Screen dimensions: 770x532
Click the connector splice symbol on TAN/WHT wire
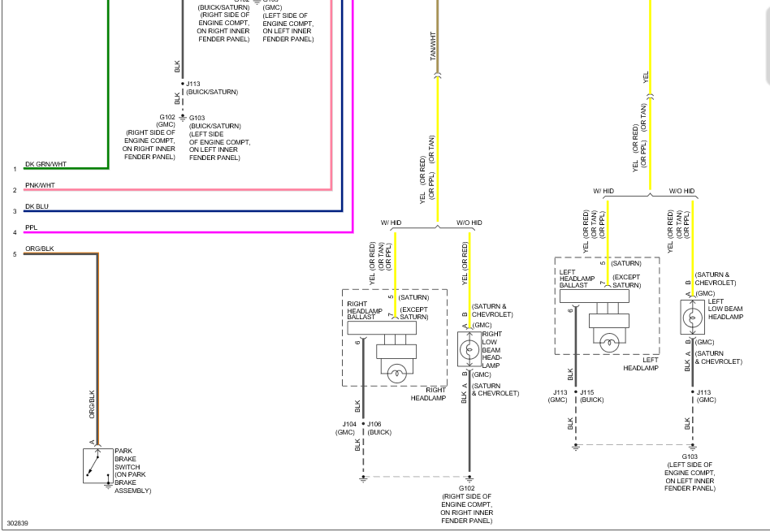[x=438, y=76]
